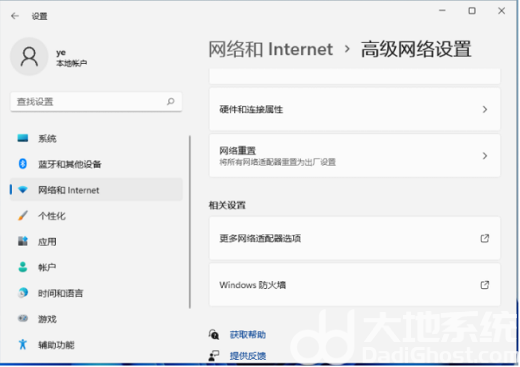Image resolution: width=520 pixels, height=367 pixels.
Task: Maximize the 设置 window
Action: (472, 11)
